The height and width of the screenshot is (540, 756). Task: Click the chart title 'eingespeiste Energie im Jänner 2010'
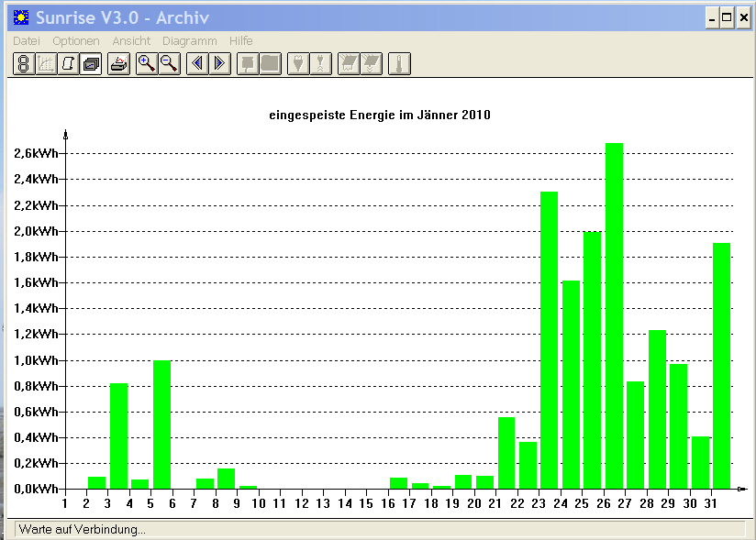pyautogui.click(x=380, y=116)
